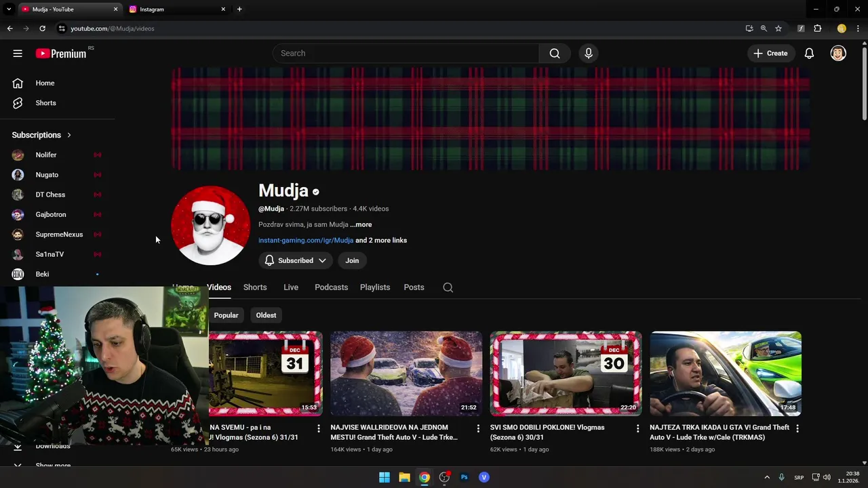
Task: Open NAJVISE WALLRIDEOVA video thumbnail
Action: click(x=406, y=373)
